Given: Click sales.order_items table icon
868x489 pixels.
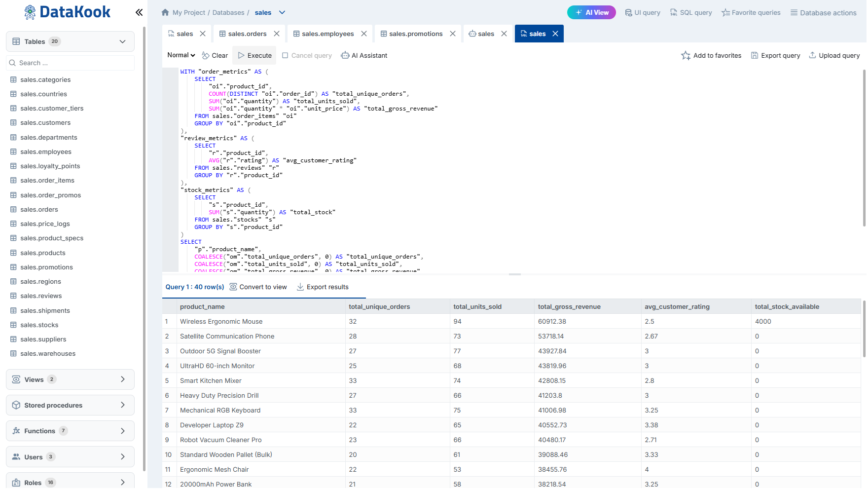Looking at the screenshot, I should pos(13,180).
